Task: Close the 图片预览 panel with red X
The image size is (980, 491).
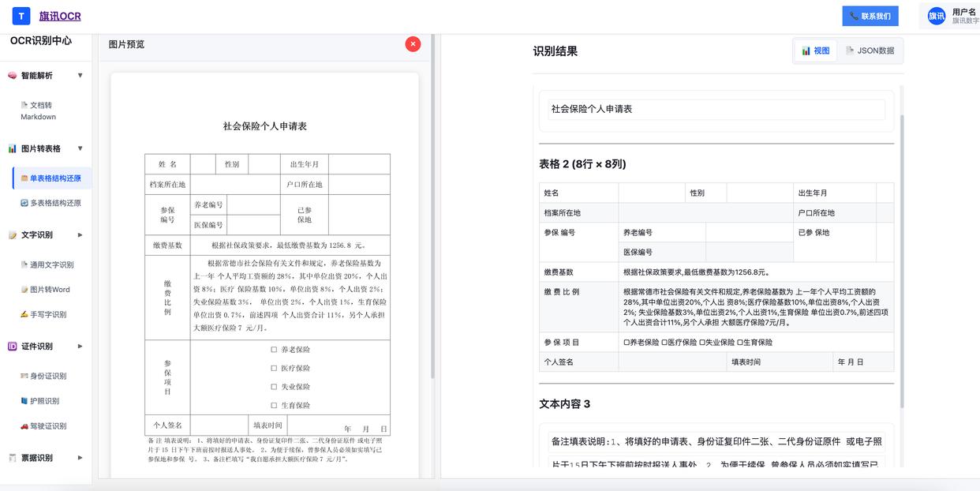Action: 413,44
